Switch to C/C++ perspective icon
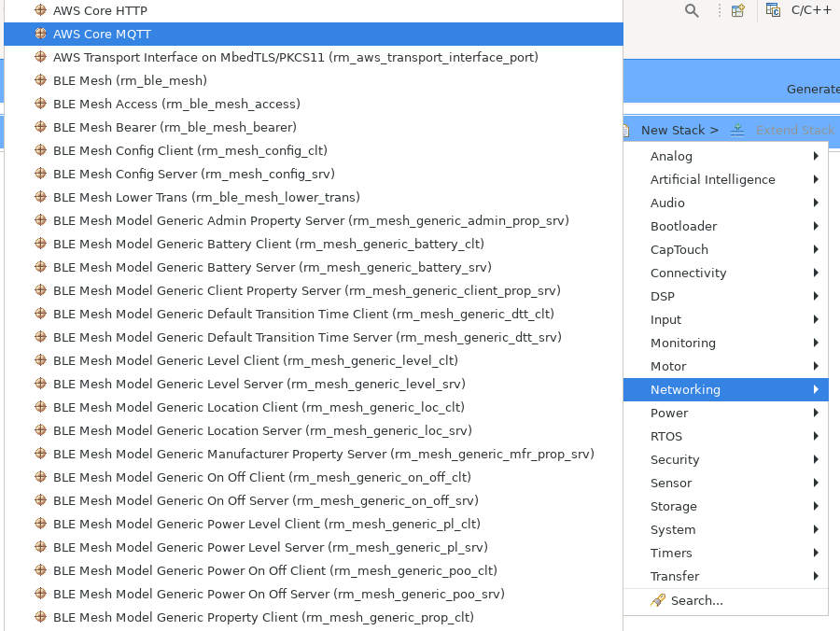The width and height of the screenshot is (840, 631). click(773, 9)
